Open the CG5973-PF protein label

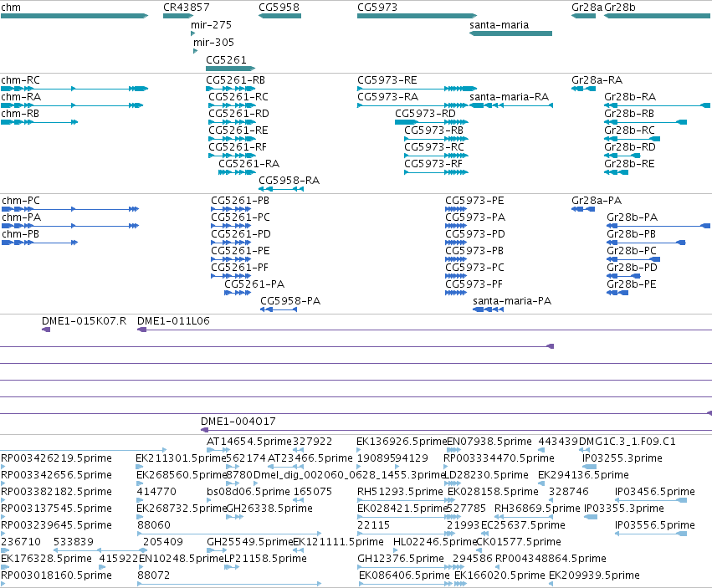click(x=474, y=284)
